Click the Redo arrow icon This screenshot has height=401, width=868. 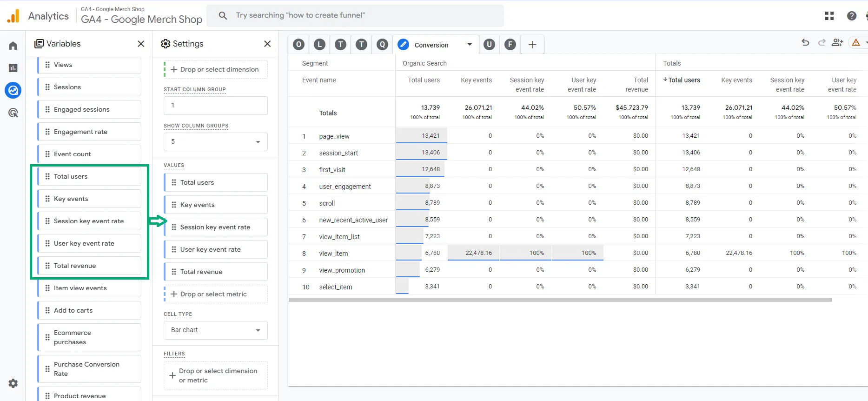click(822, 42)
